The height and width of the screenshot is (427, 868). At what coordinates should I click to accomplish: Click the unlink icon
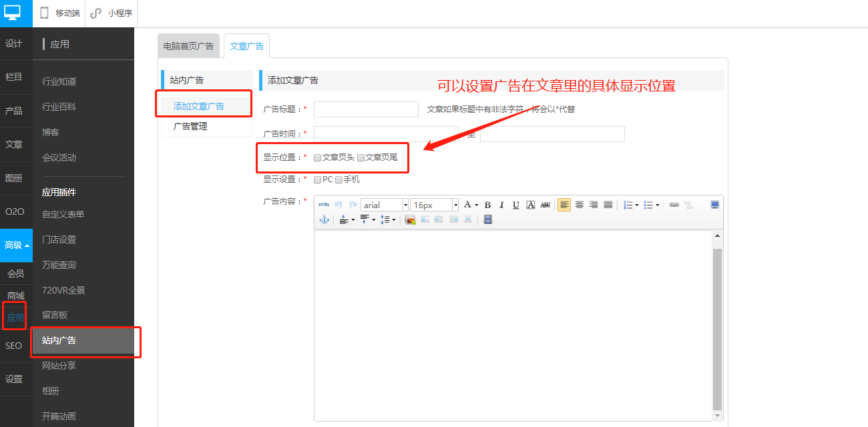pyautogui.click(x=689, y=205)
